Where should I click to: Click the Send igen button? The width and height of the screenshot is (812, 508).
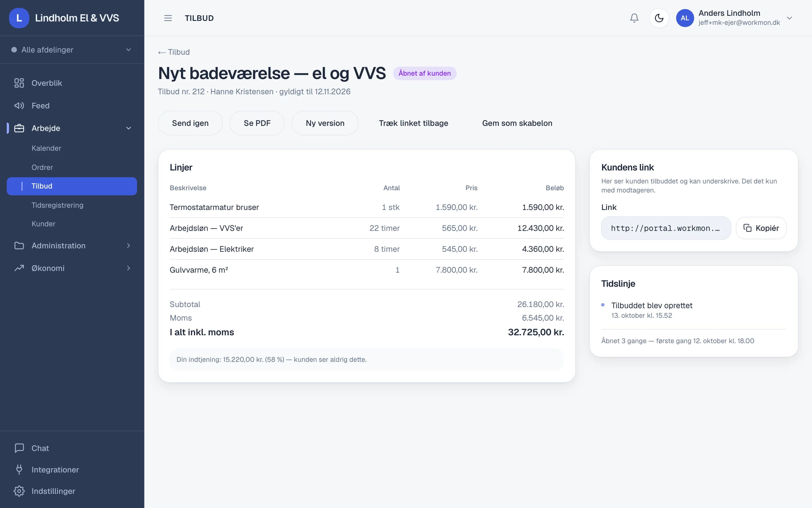tap(190, 123)
